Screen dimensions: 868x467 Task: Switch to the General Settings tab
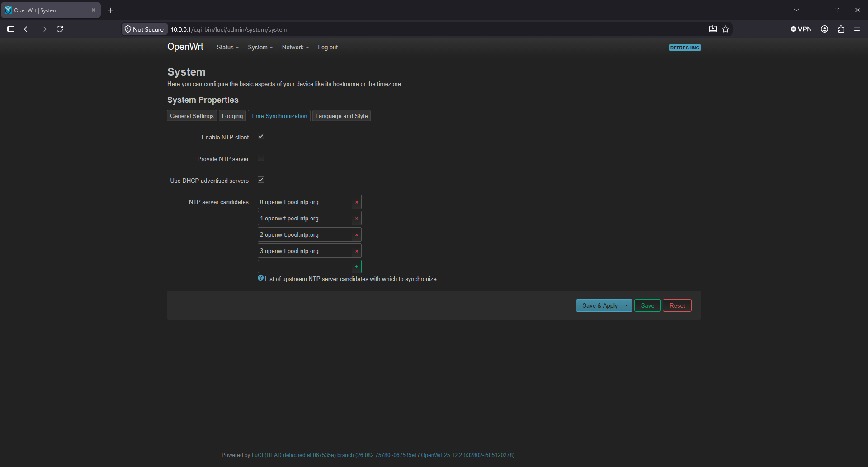coord(192,116)
